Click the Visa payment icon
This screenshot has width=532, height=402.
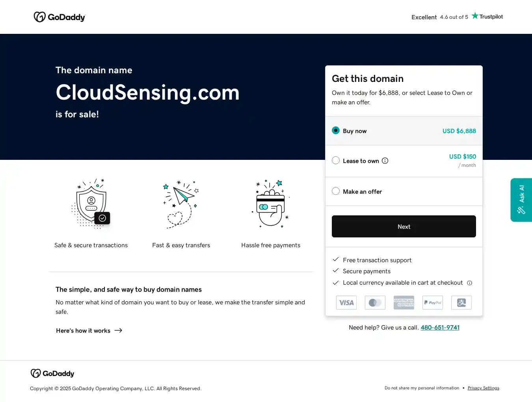point(346,303)
